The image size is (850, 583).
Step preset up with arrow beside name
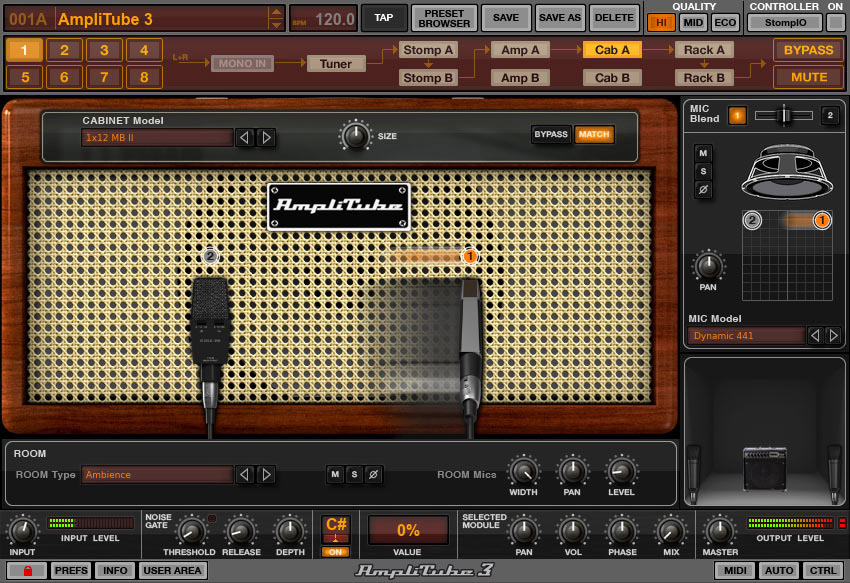click(x=276, y=12)
